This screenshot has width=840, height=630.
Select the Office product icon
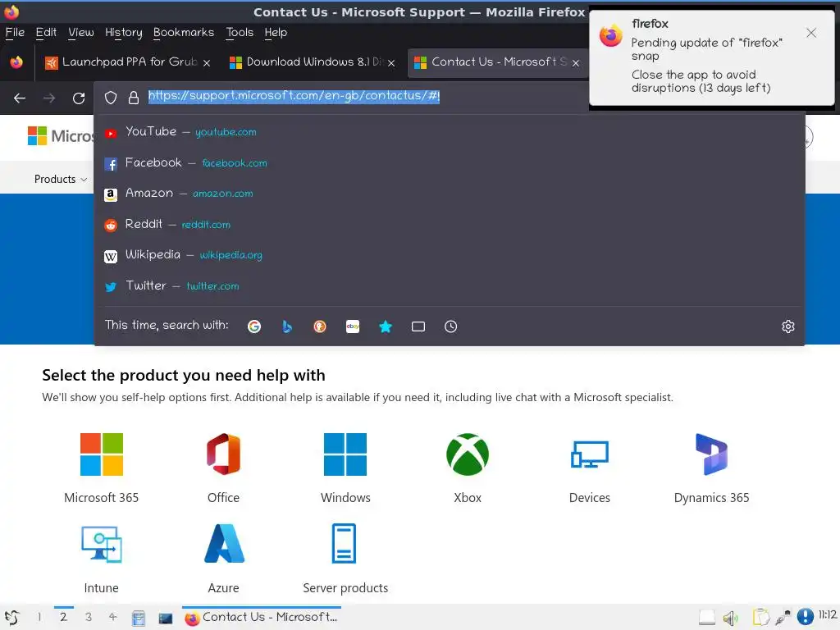pos(223,454)
